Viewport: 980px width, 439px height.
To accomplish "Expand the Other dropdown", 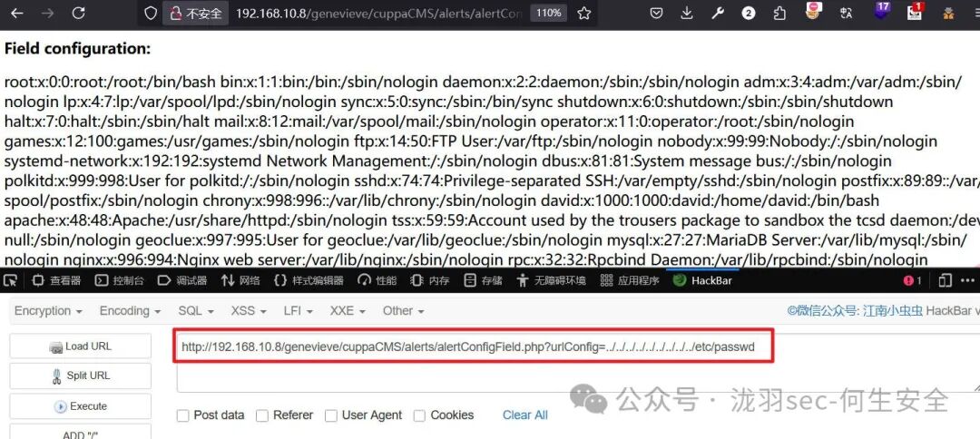I will [x=403, y=311].
